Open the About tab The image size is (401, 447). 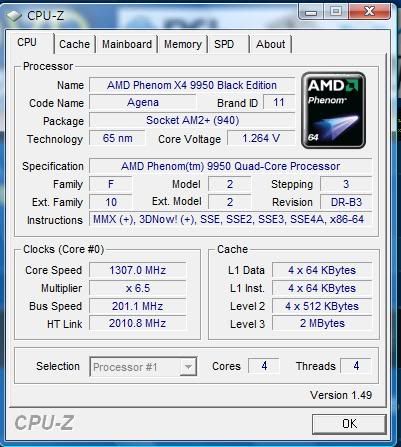pyautogui.click(x=271, y=44)
